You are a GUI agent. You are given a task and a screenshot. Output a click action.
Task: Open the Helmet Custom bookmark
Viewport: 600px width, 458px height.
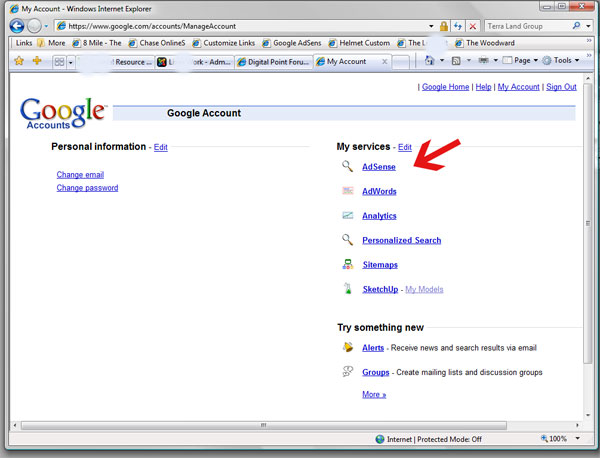(x=359, y=43)
